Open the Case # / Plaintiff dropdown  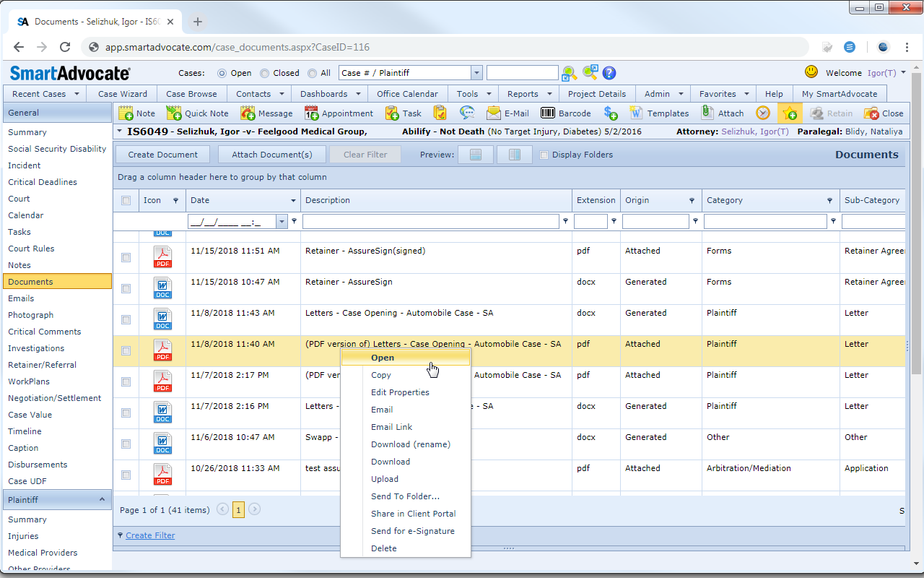pos(476,73)
